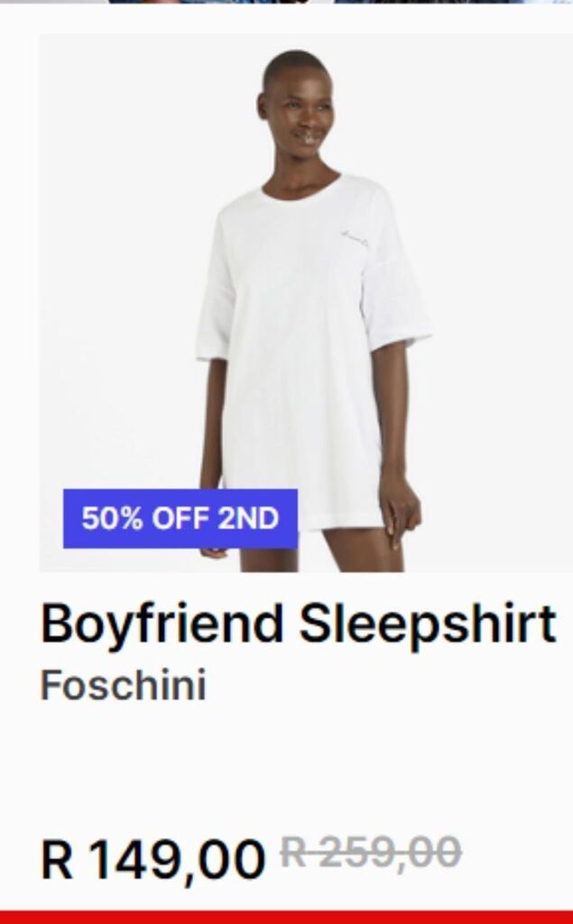The image size is (573, 924).
Task: Click the model's hand near the shirt hem
Action: [402, 513]
